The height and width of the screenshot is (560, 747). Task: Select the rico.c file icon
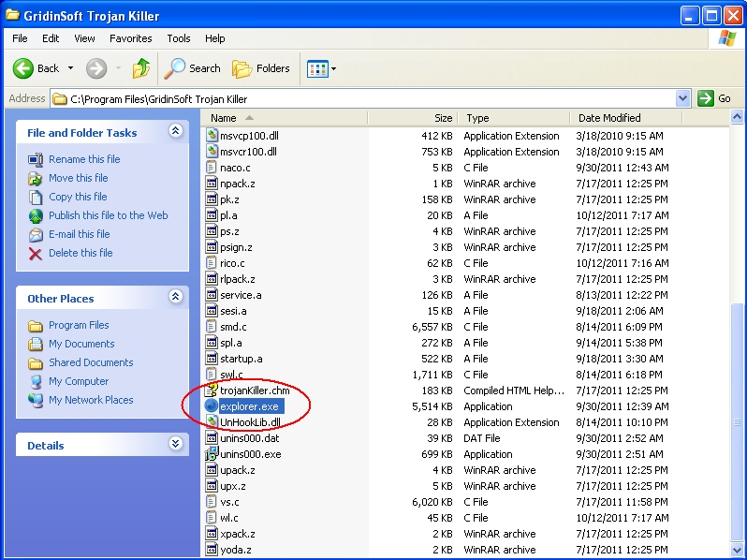coord(211,262)
